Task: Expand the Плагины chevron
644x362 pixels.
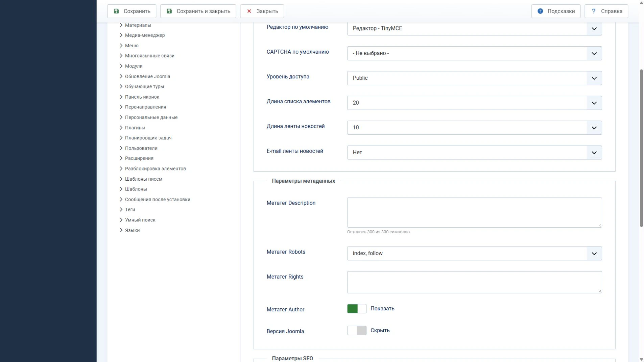Action: tap(121, 128)
